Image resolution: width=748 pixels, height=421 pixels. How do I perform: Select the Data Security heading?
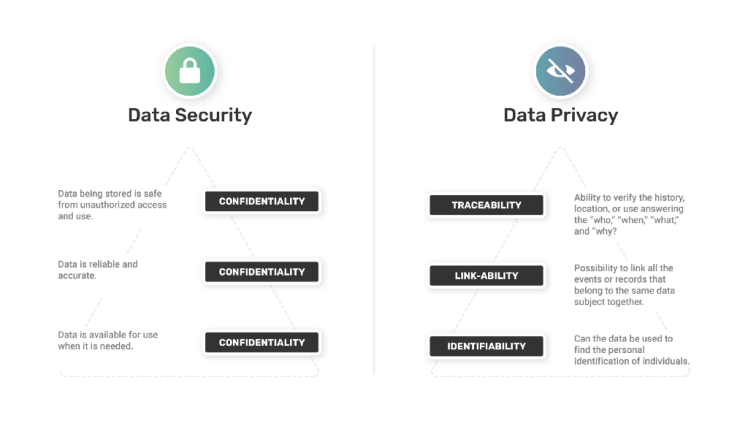[x=190, y=115]
